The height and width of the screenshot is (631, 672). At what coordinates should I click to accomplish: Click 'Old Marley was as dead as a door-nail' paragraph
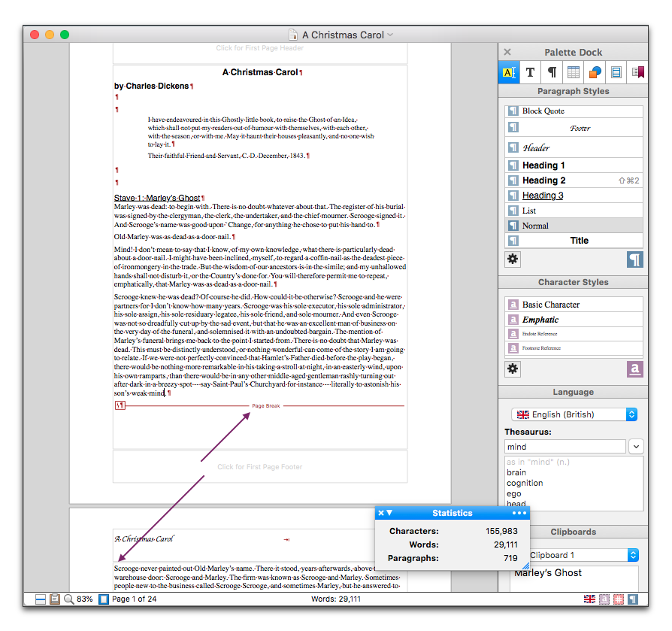(172, 237)
